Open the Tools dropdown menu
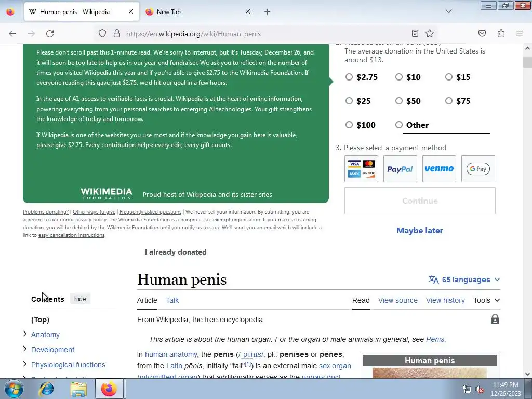 click(x=486, y=300)
